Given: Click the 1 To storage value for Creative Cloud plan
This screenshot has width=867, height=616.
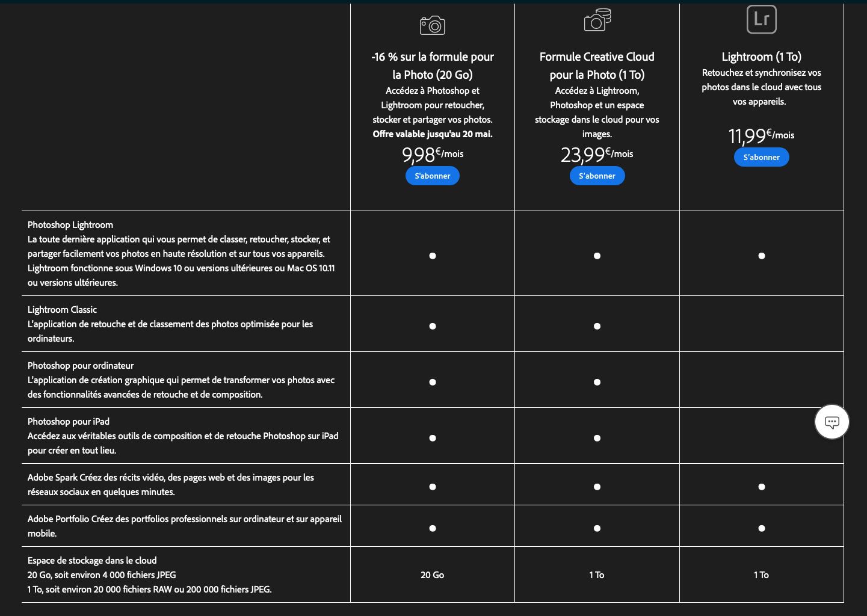Looking at the screenshot, I should [597, 574].
